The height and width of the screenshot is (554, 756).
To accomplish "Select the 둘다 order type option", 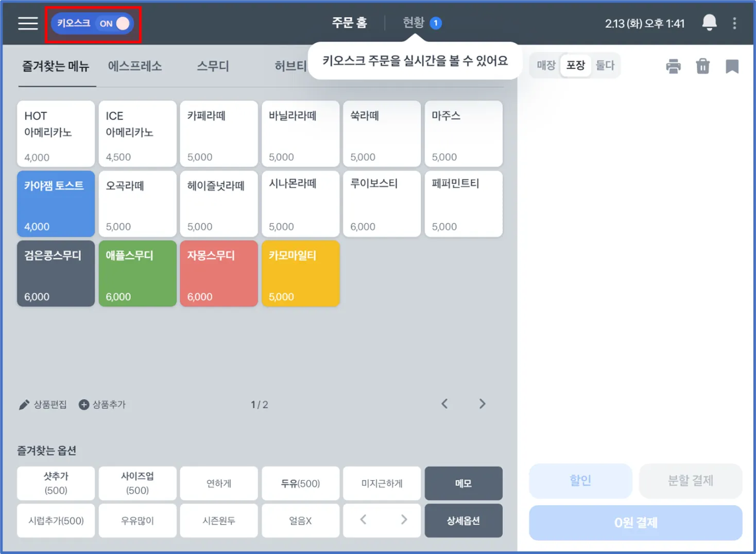I will 605,65.
